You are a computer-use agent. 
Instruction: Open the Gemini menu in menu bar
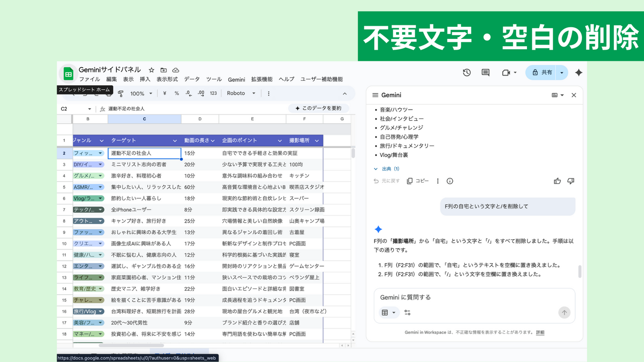pyautogui.click(x=236, y=79)
